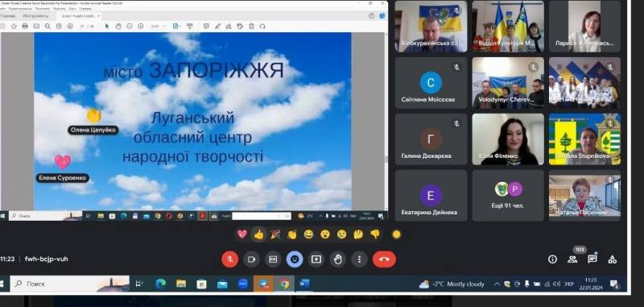Open more options three-dot menu
Image resolution: width=644 pixels, height=307 pixels.
pyautogui.click(x=359, y=259)
